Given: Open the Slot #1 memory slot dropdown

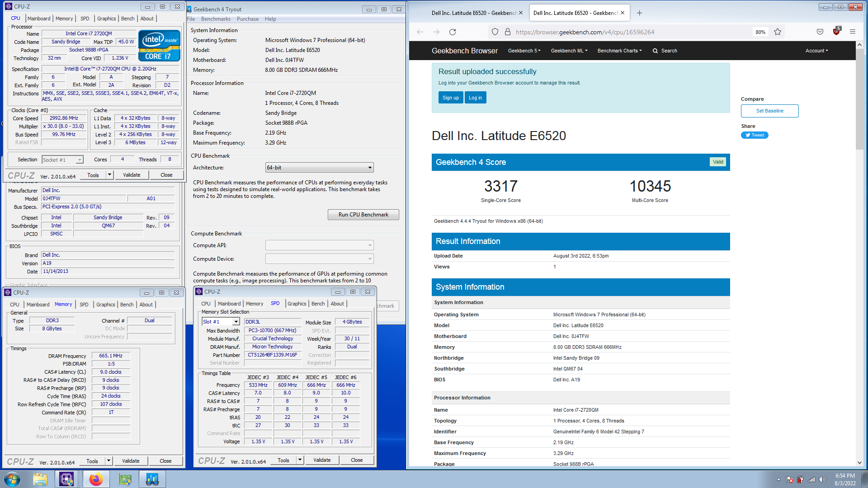Looking at the screenshot, I should pyautogui.click(x=221, y=322).
